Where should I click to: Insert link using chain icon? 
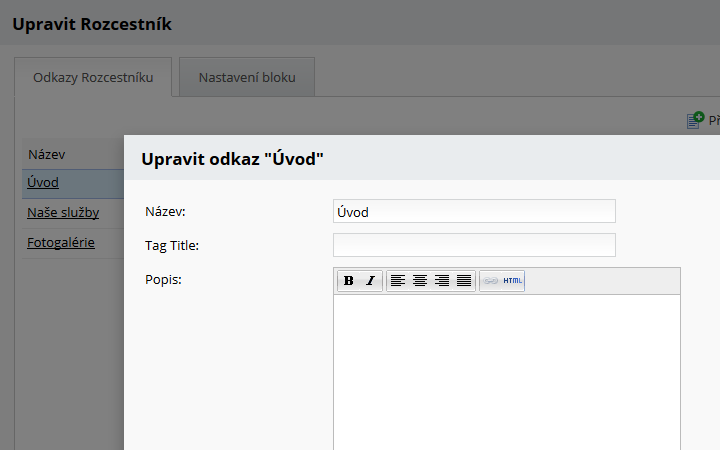tap(491, 281)
